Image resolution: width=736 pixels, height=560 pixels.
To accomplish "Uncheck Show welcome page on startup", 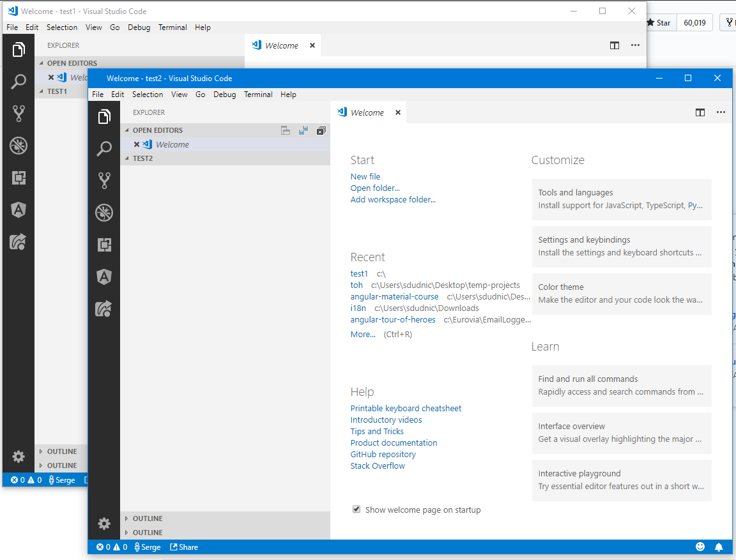I will coord(356,509).
